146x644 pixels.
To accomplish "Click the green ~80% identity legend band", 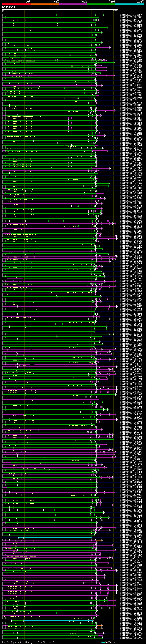I will click(101, 4).
